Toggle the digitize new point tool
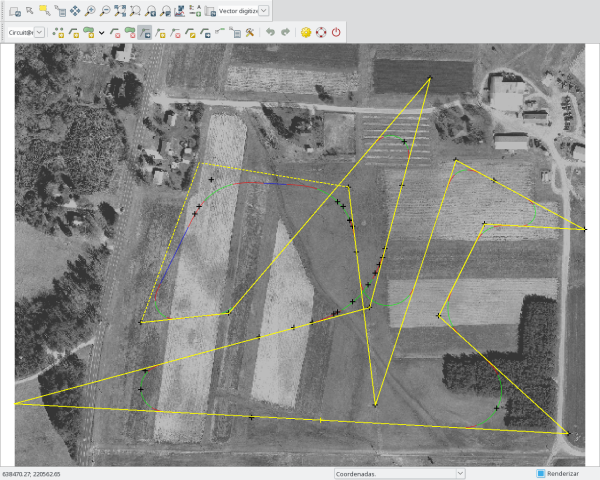 (x=57, y=32)
